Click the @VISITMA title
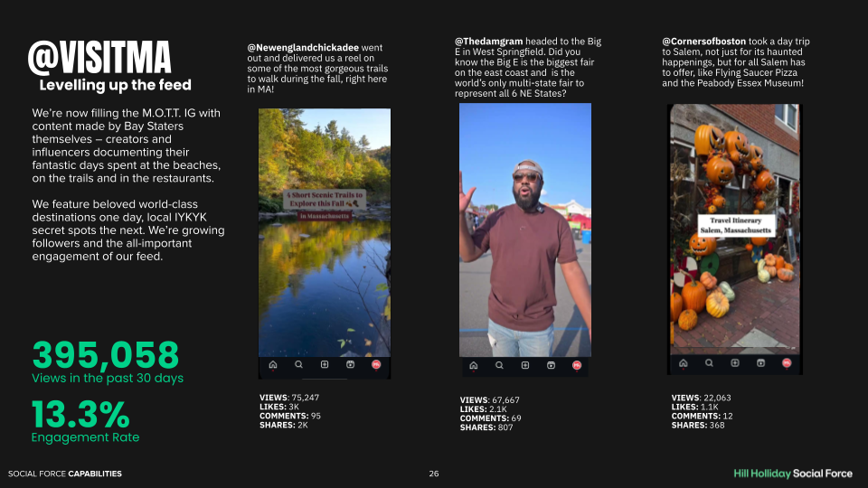Viewport: 868px width, 488px height. (99, 58)
